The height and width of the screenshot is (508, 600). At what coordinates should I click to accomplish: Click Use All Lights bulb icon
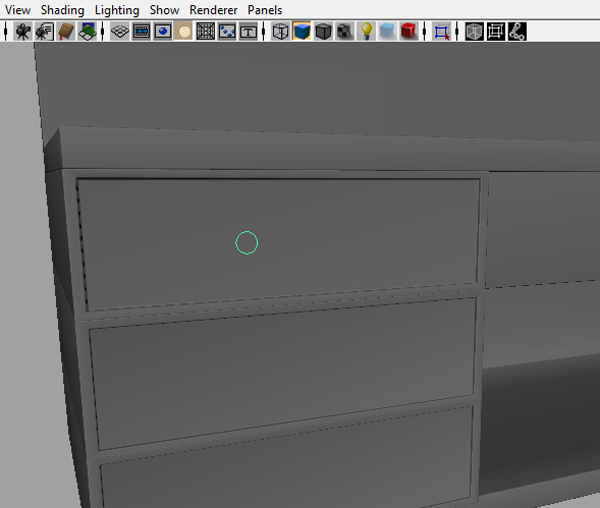point(366,31)
